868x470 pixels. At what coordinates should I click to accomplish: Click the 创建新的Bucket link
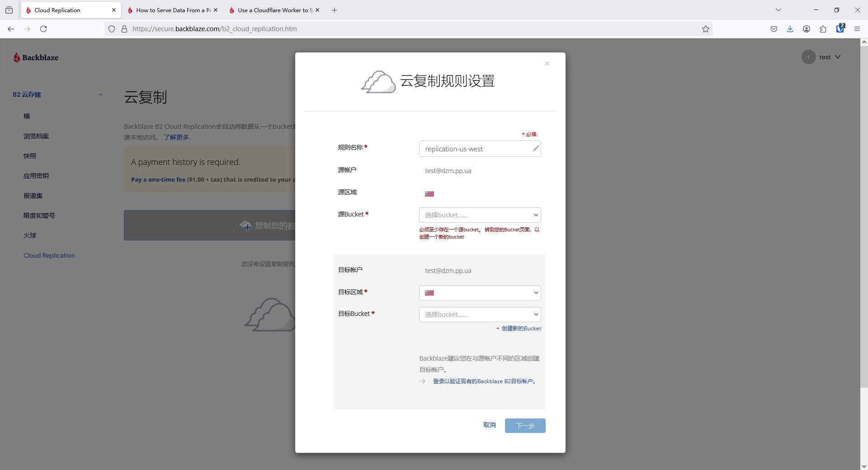pos(521,329)
